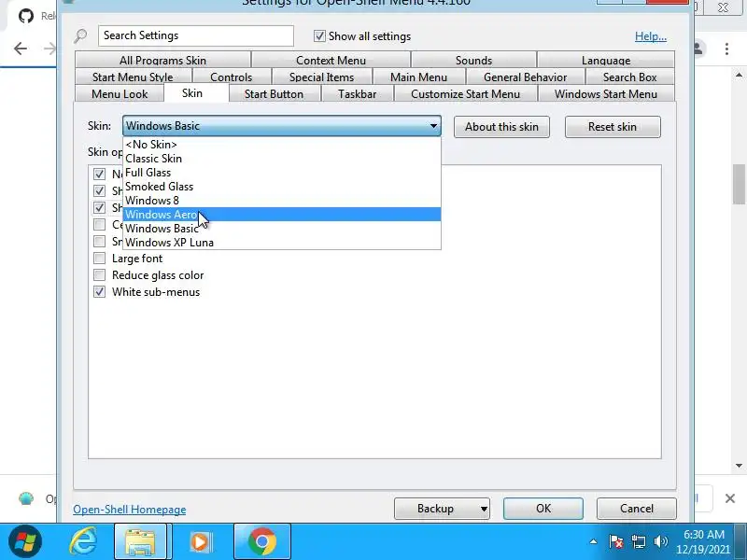Click the GitHub icon in the browser tab
The width and height of the screenshot is (747, 560).
pos(26,16)
